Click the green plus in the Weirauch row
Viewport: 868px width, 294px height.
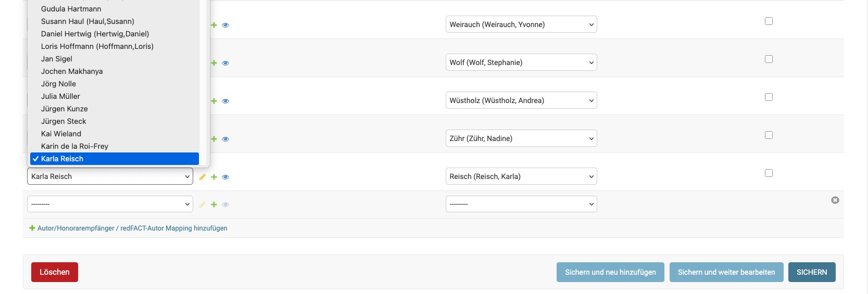point(214,25)
